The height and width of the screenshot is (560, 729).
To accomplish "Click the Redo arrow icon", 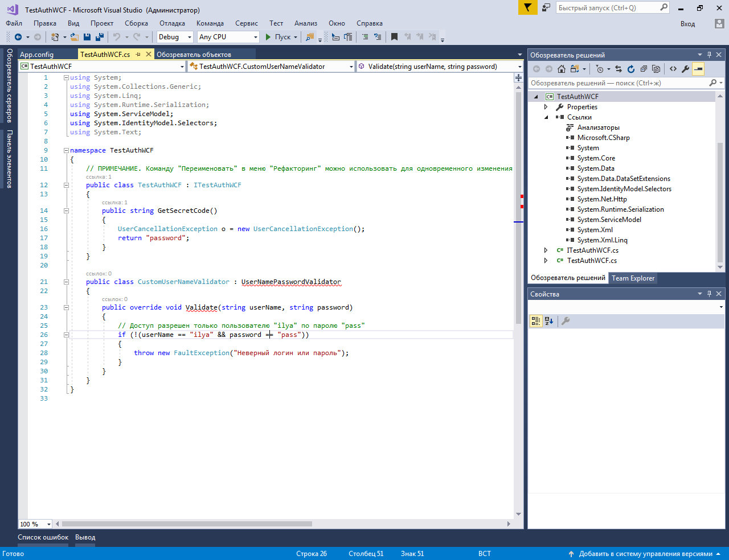I will pyautogui.click(x=137, y=37).
